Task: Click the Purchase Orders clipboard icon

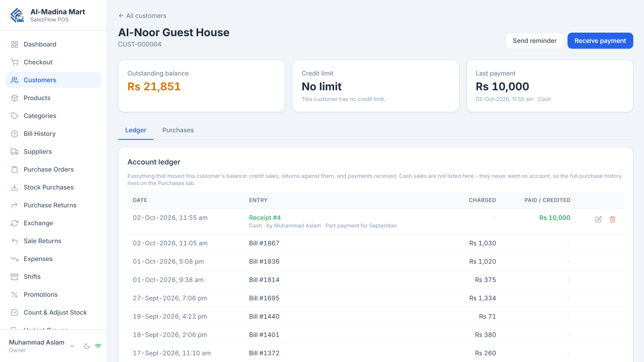Action: 15,169
